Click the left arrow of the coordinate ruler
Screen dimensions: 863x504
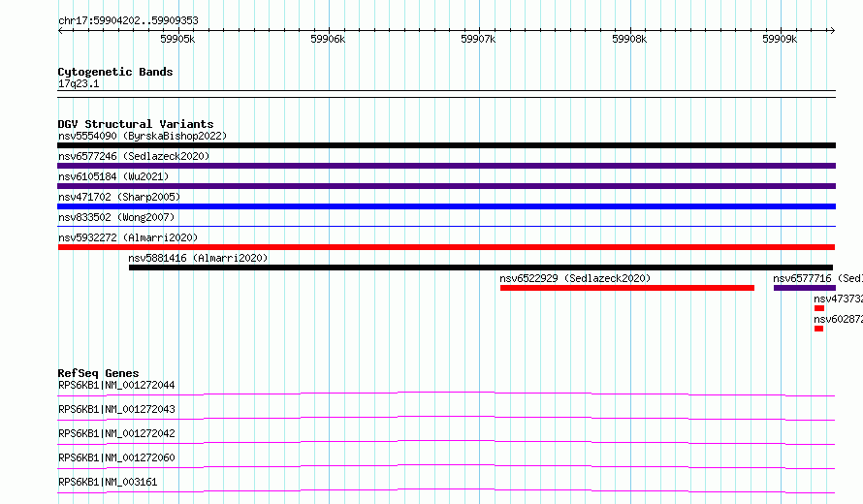pyautogui.click(x=60, y=31)
